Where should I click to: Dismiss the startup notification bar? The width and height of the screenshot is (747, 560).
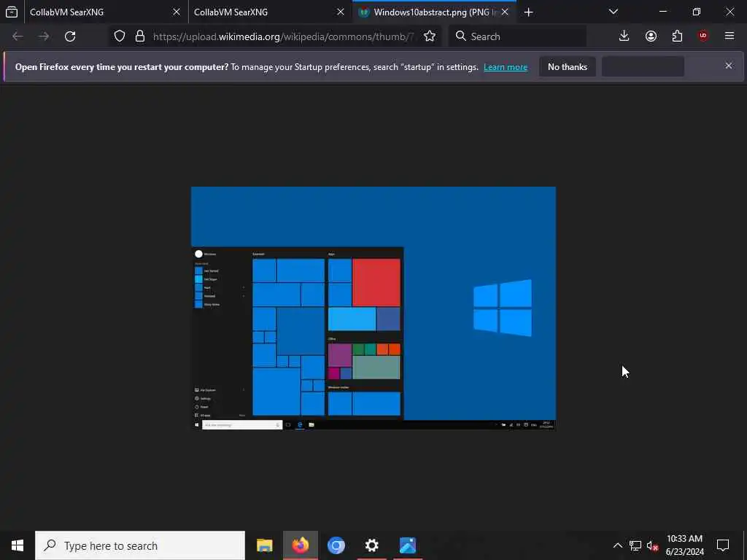[x=729, y=66]
